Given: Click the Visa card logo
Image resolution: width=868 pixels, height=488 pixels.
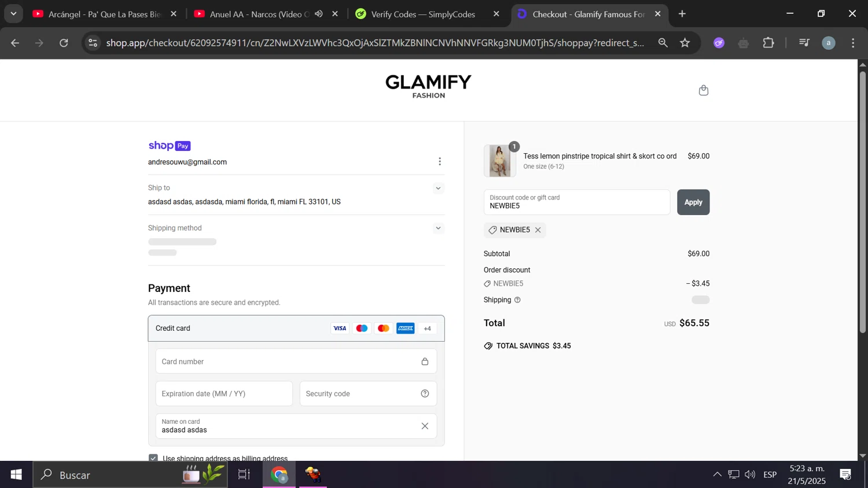Looking at the screenshot, I should [340, 328].
